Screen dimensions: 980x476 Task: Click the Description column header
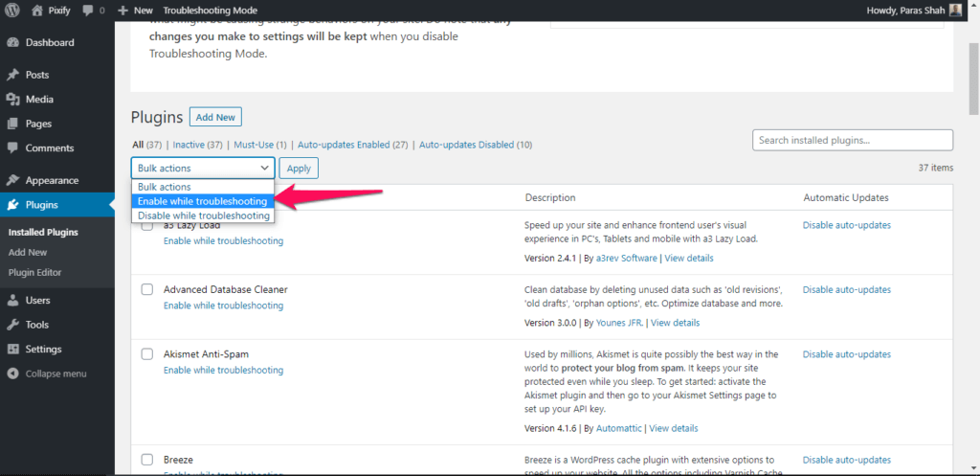click(x=550, y=197)
